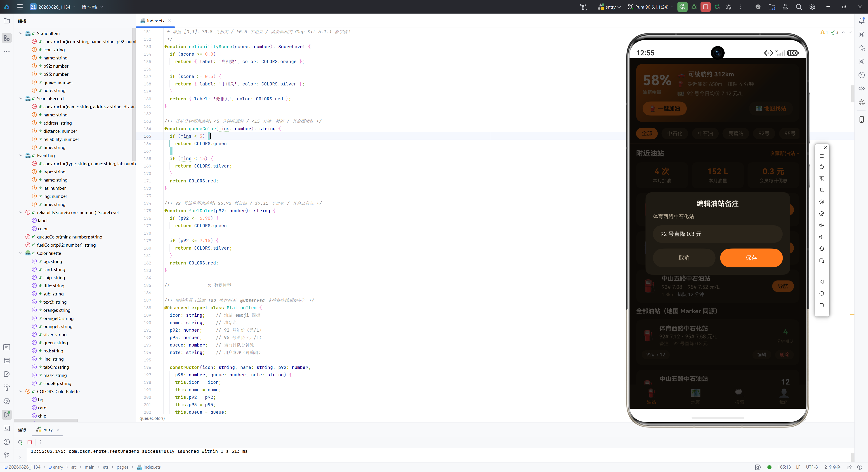Click the warning count indicator in editor
868x472 pixels.
824,32
